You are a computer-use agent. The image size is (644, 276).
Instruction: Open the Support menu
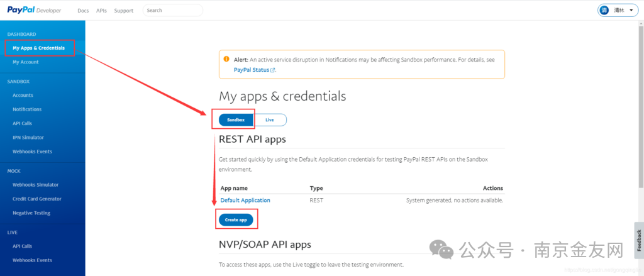[123, 11]
